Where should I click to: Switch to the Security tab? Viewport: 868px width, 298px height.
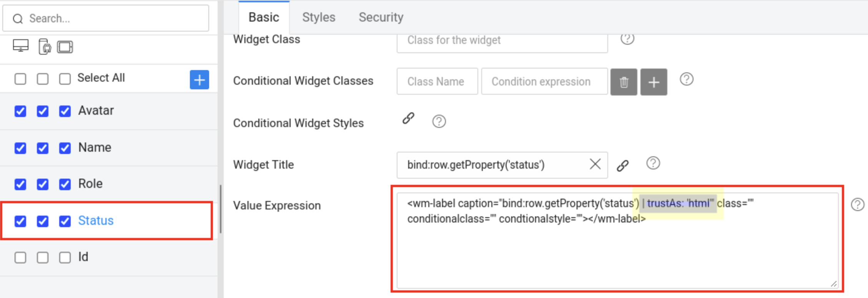click(x=381, y=17)
